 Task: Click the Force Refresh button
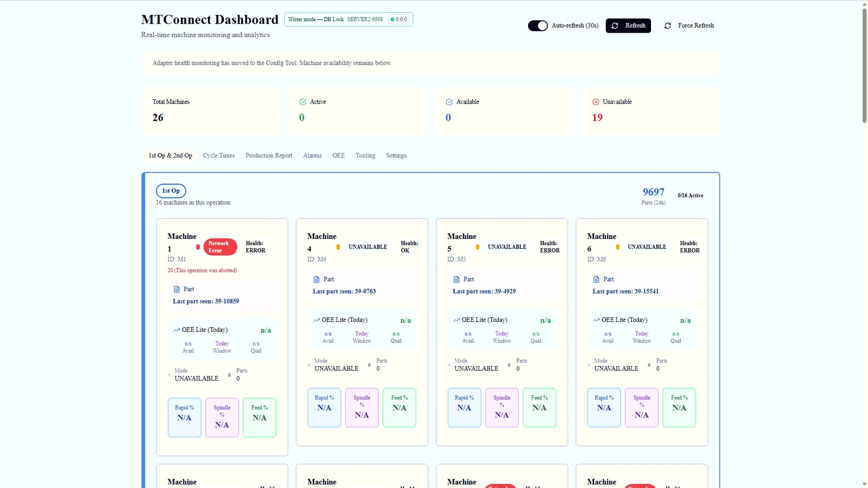coord(689,26)
